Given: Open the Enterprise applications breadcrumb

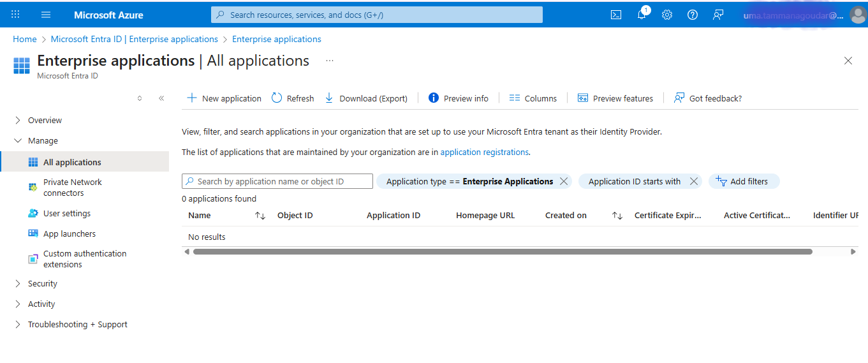Looking at the screenshot, I should pos(277,39).
